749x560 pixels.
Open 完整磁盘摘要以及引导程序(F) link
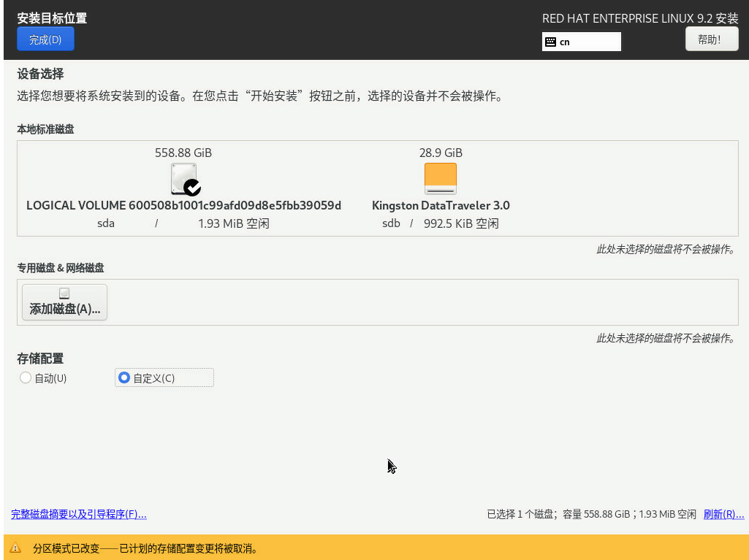tap(79, 515)
